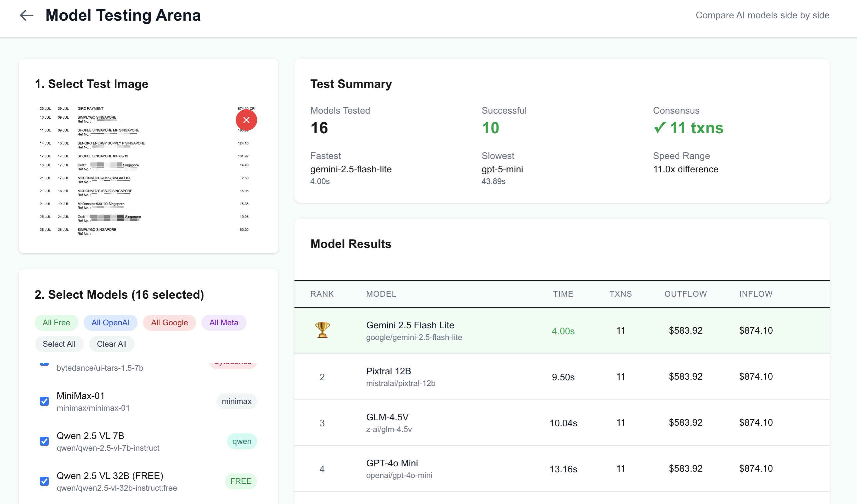
Task: Click the TIME column header
Action: coord(563,294)
